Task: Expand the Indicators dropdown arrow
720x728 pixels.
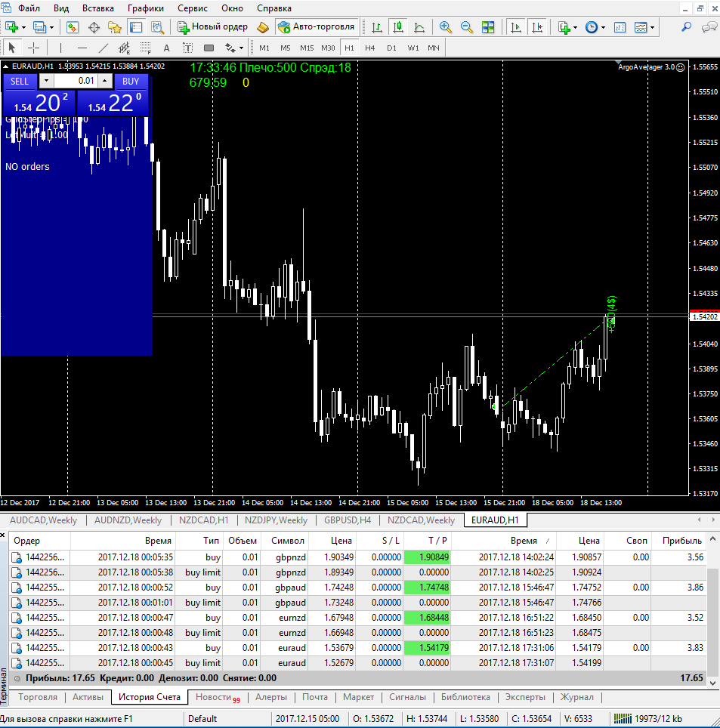Action: pos(576,27)
